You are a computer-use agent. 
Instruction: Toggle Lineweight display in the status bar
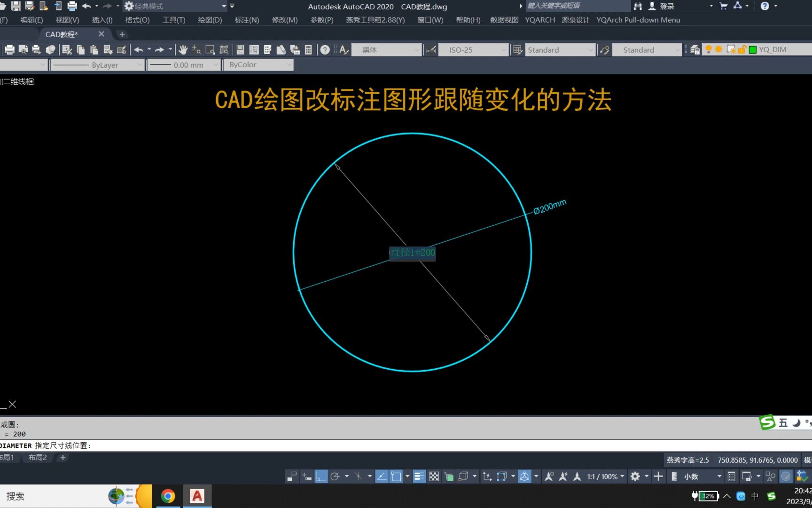pos(419,476)
